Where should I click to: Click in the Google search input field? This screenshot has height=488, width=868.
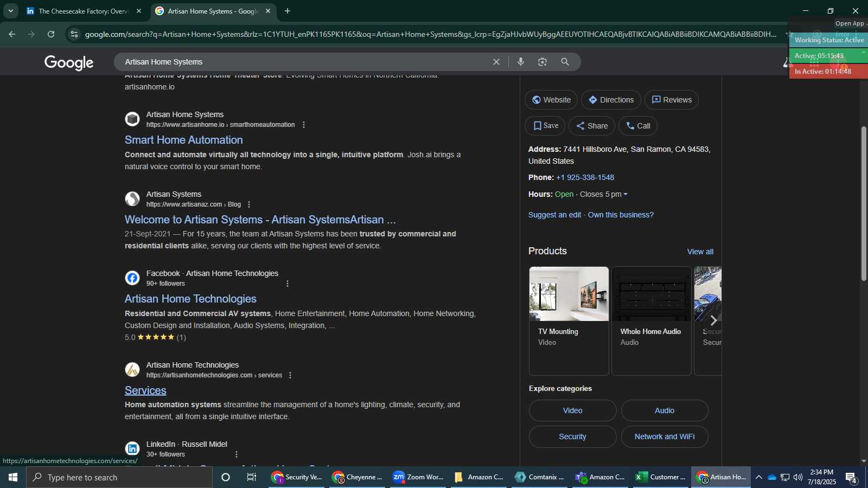click(x=304, y=62)
